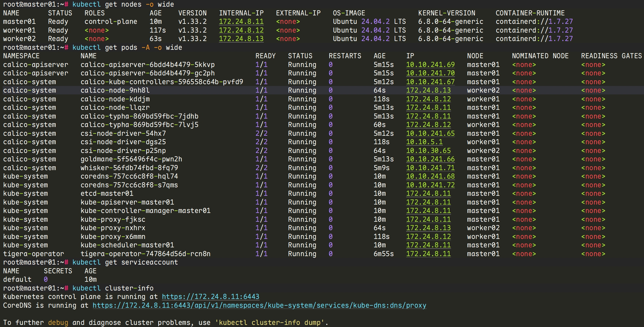Click the 'kubectl cluster-info' command text
Screen dimensions: 644x327
[113, 288]
